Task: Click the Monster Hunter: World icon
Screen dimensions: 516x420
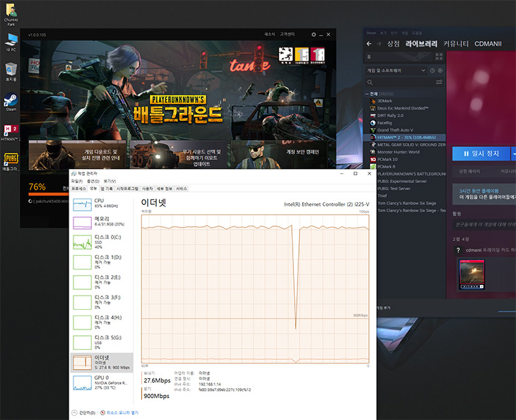Action: (x=373, y=152)
